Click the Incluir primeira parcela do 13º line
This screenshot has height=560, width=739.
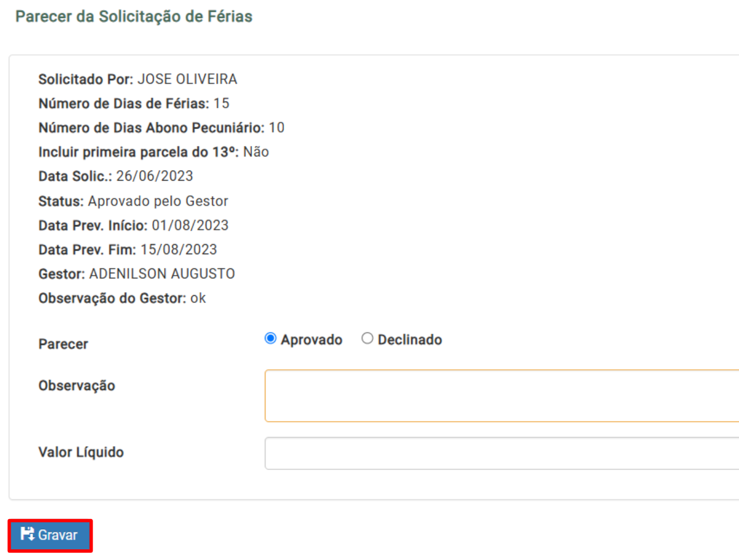tap(154, 152)
